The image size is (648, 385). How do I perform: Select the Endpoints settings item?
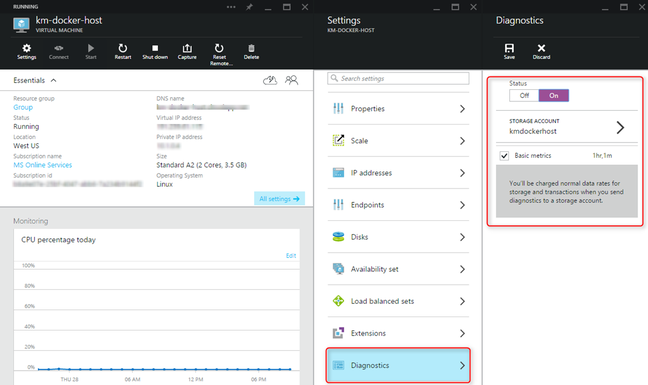pos(398,205)
